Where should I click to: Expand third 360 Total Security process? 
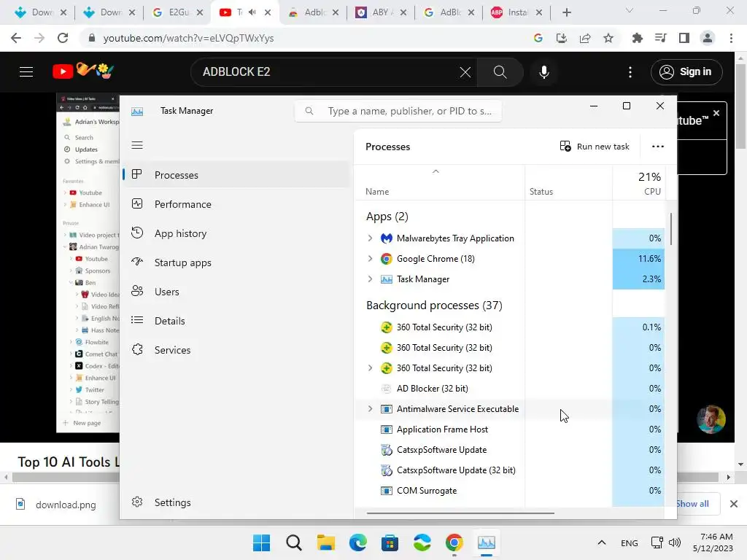370,368
